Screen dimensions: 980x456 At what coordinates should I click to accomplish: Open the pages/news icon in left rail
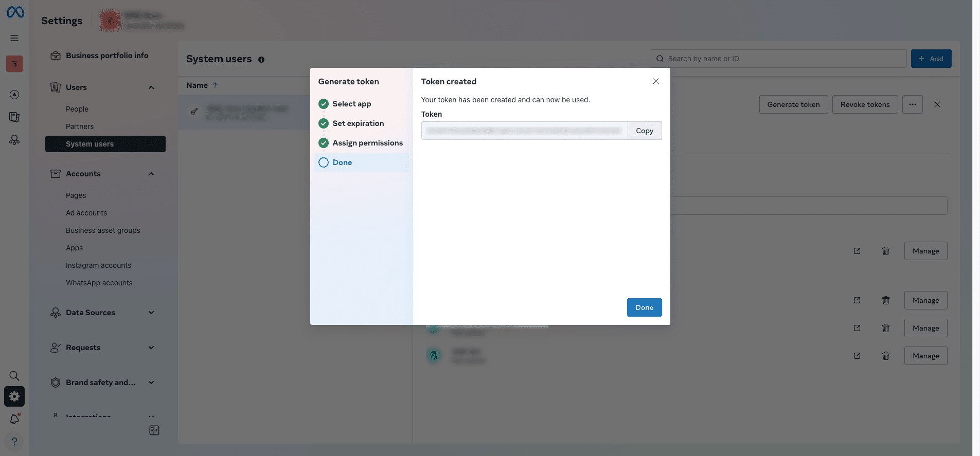[x=14, y=117]
